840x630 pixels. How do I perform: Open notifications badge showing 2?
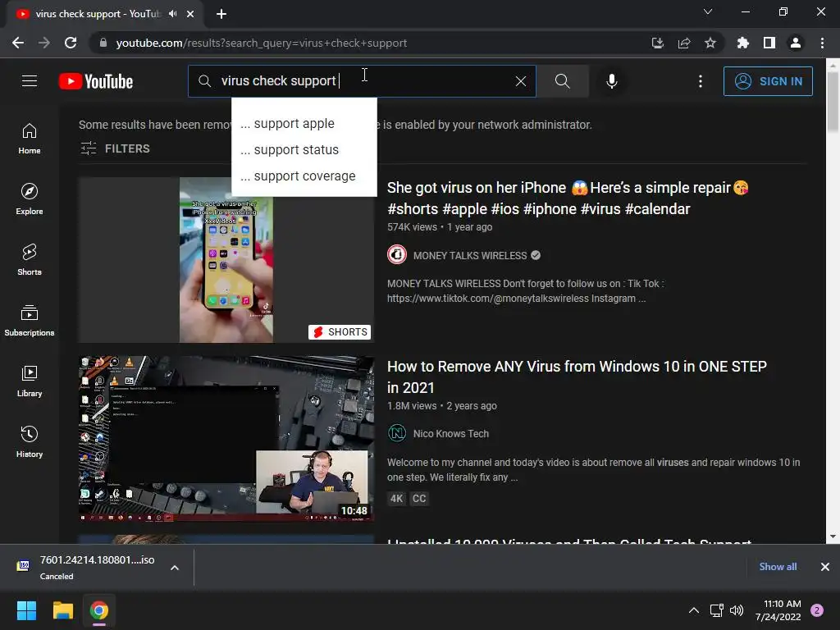click(817, 610)
